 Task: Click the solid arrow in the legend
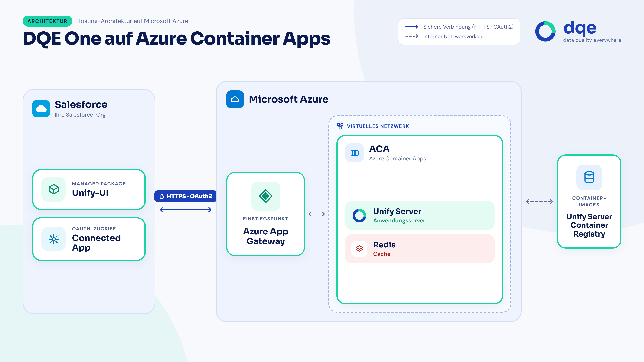click(x=412, y=27)
